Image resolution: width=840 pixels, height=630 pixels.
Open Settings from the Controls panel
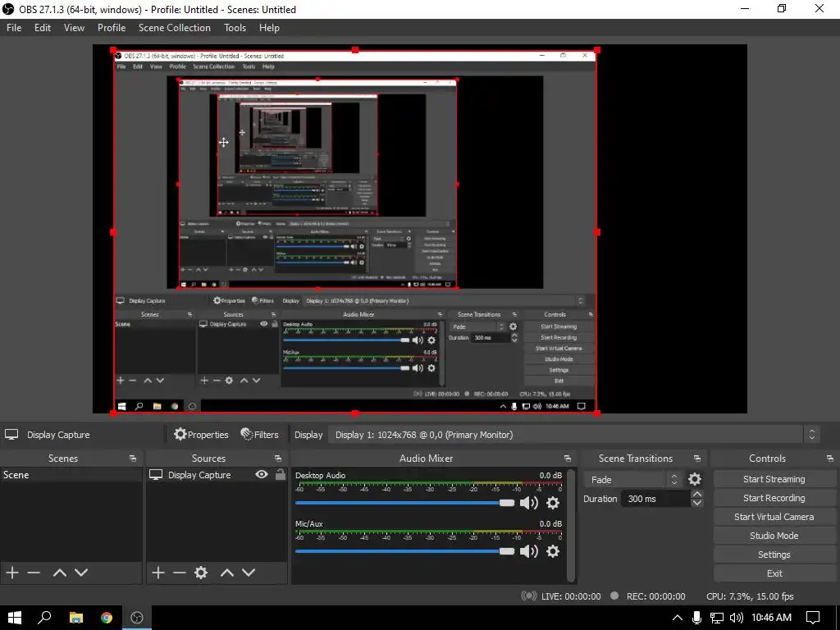(x=774, y=555)
